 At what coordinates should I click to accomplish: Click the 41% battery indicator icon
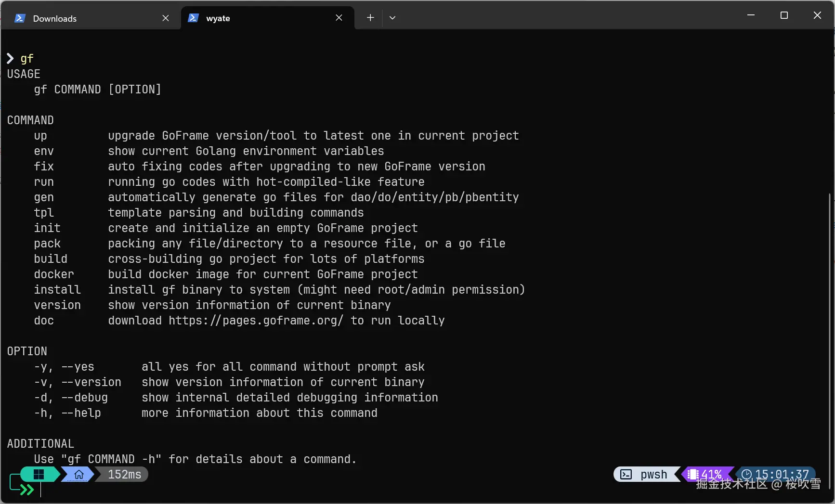693,475
